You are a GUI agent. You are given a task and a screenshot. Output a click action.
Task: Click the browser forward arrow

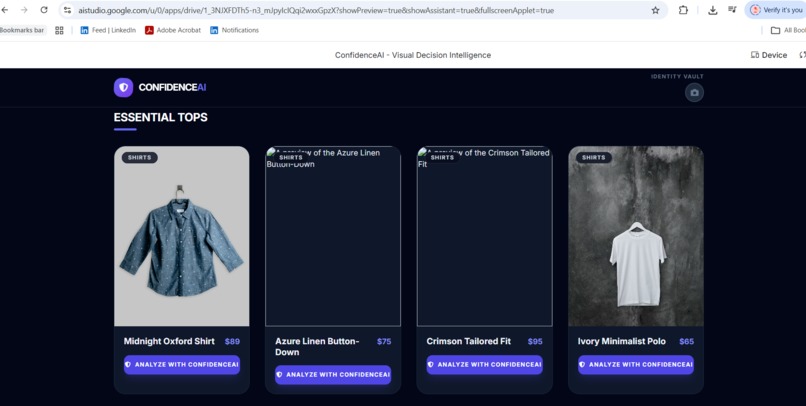(24, 10)
